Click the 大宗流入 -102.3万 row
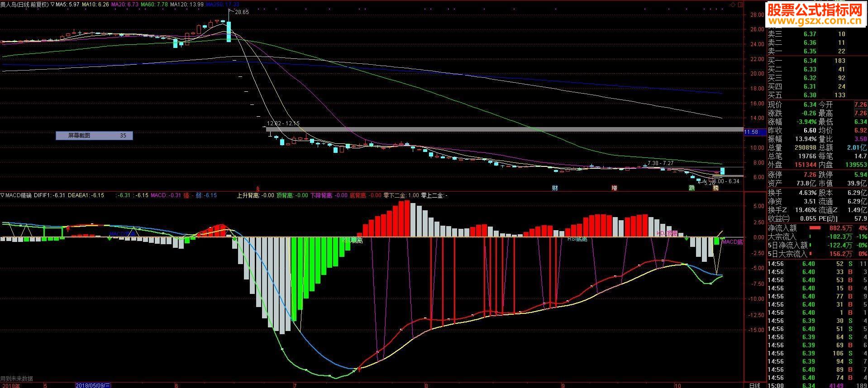The image size is (868, 388). [x=817, y=237]
